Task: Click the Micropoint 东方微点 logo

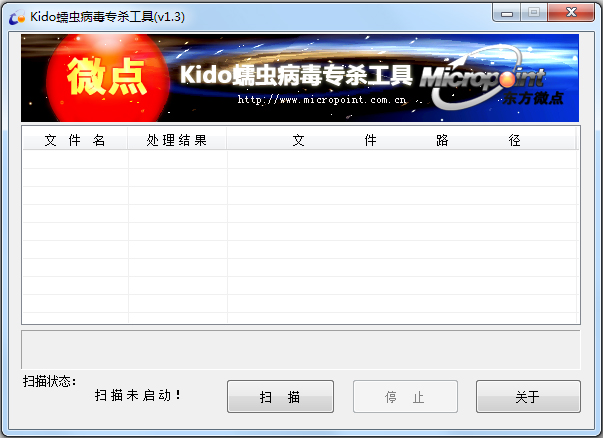Action: tap(493, 80)
